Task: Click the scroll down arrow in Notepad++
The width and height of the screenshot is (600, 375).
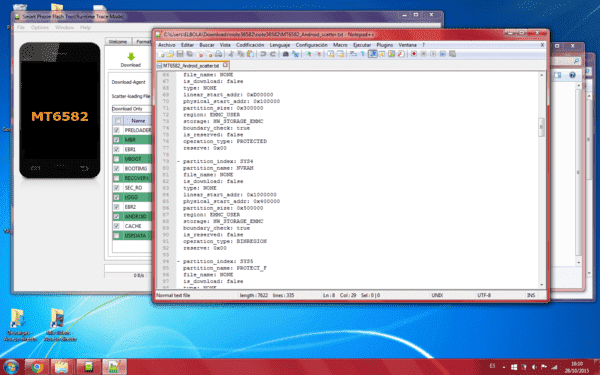Action: [541, 285]
